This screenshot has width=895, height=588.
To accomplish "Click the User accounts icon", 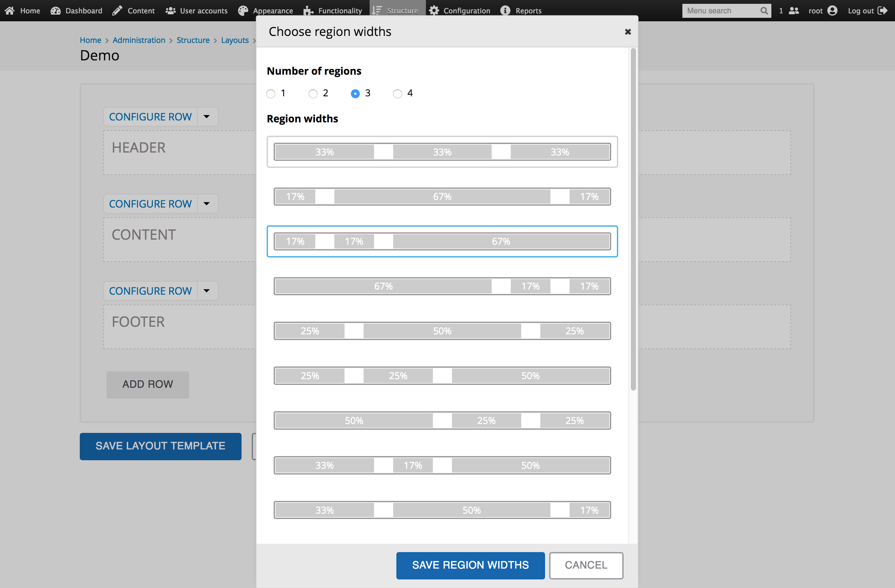I will click(170, 10).
